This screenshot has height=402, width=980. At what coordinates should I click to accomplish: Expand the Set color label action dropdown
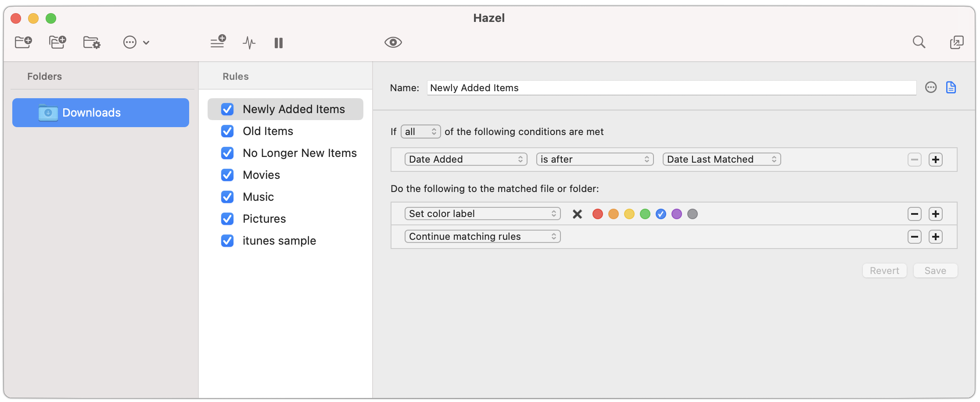click(x=482, y=213)
